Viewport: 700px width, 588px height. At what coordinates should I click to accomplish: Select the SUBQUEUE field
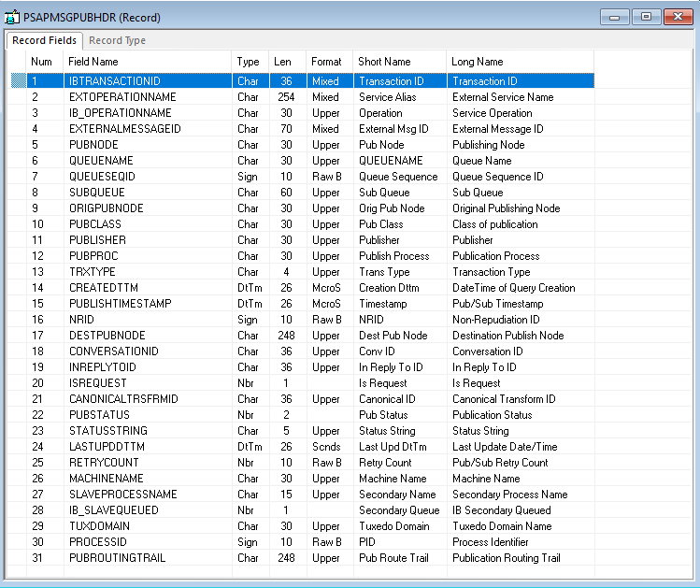click(x=96, y=193)
